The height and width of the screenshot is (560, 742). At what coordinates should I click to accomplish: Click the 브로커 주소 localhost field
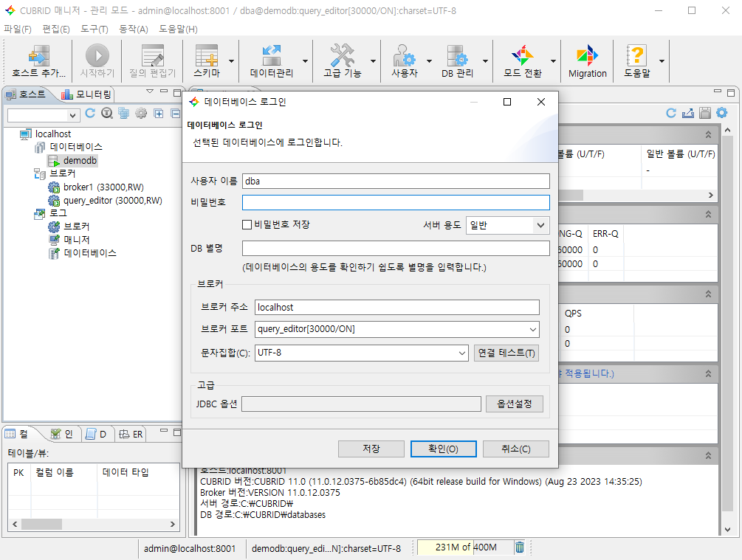(396, 308)
